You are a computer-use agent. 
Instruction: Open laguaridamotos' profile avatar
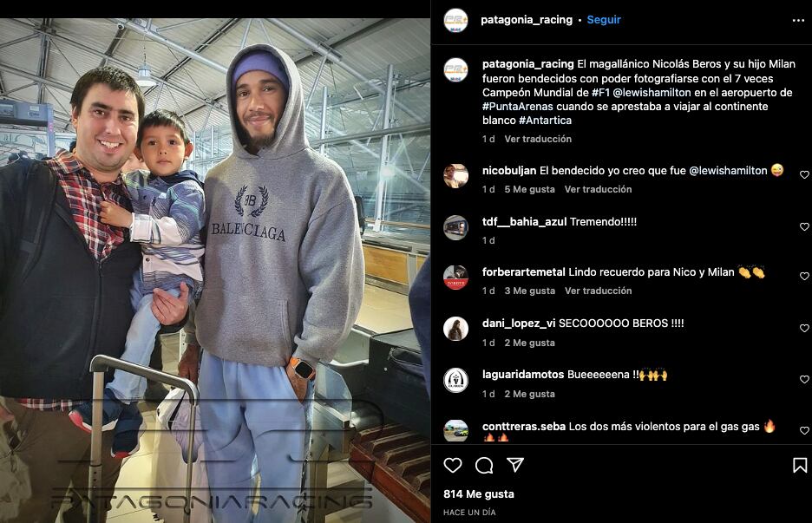click(455, 380)
